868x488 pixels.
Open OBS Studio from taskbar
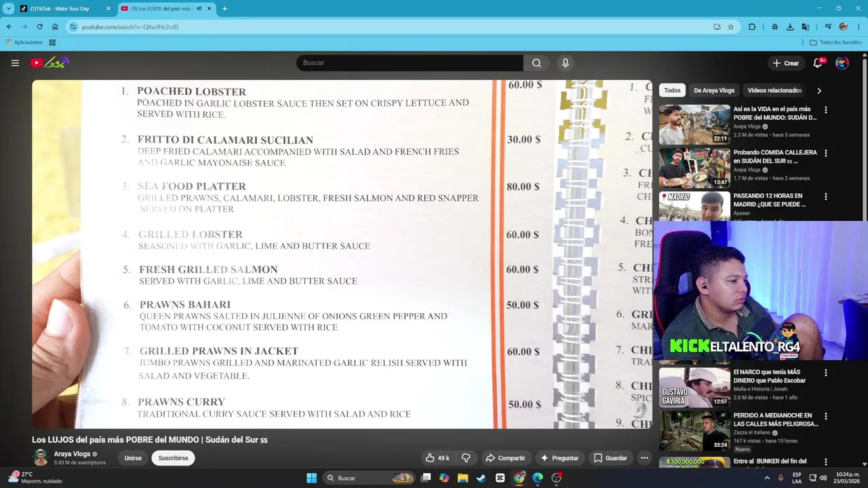(x=556, y=478)
